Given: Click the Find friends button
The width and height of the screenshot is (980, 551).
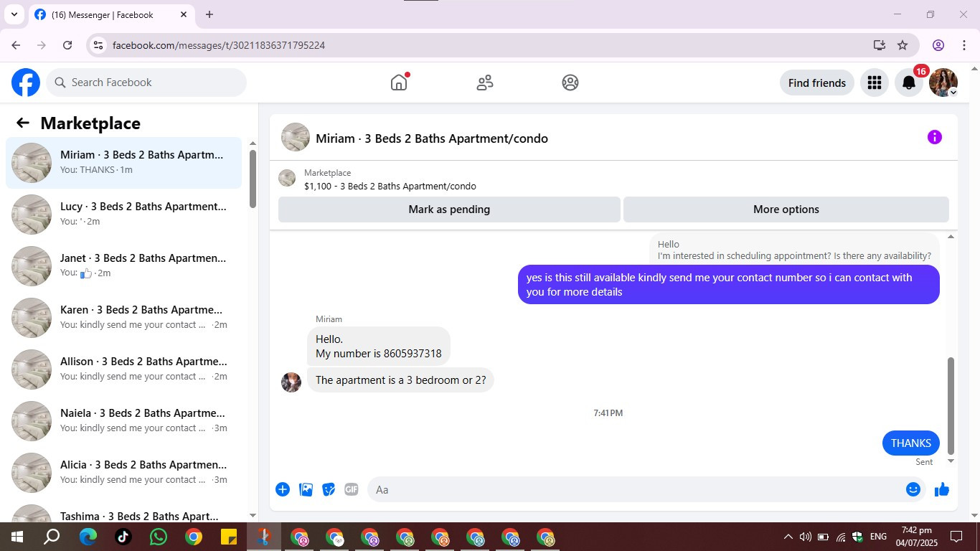Looking at the screenshot, I should click(817, 83).
